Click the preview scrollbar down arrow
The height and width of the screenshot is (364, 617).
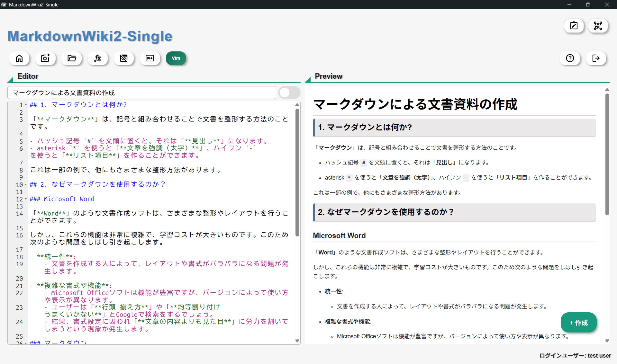click(x=607, y=341)
